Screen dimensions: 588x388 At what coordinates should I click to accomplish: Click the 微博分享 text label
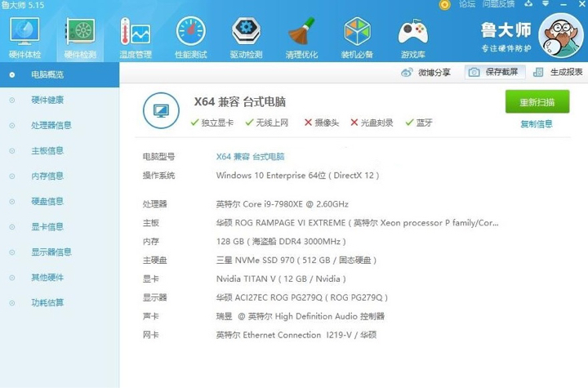click(434, 73)
